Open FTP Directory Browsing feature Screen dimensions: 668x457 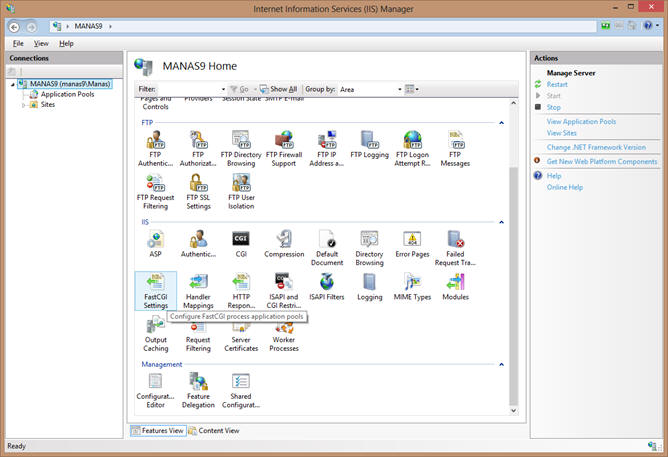pos(241,149)
